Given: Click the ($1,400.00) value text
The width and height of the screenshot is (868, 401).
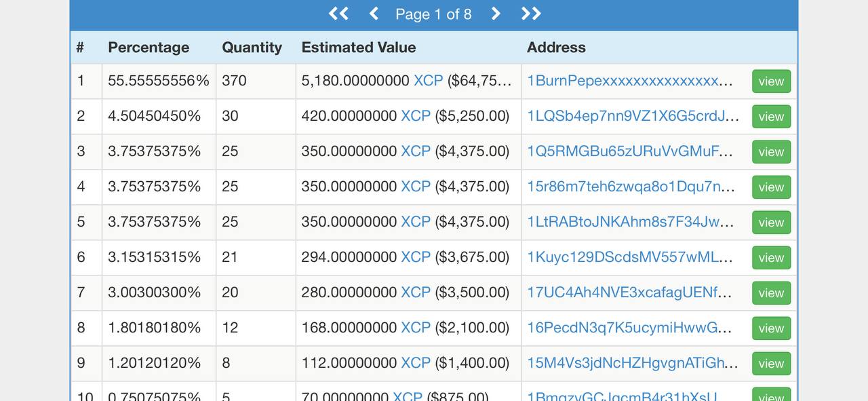Looking at the screenshot, I should [472, 363].
